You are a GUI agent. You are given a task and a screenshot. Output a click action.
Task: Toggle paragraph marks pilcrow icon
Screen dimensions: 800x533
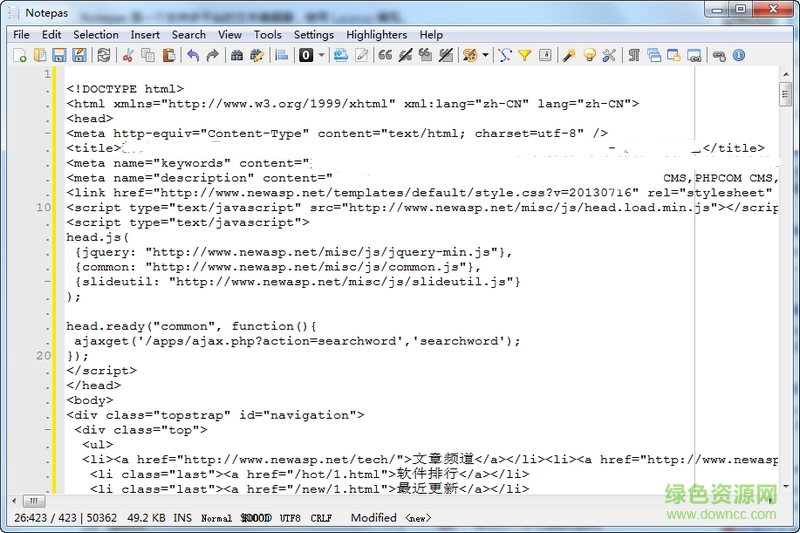(634, 55)
